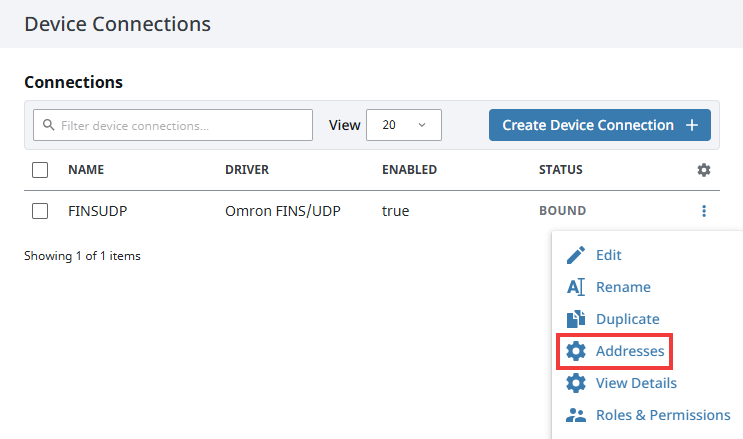Click the Rename text-cursor icon
Image resolution: width=743 pixels, height=439 pixels.
575,287
